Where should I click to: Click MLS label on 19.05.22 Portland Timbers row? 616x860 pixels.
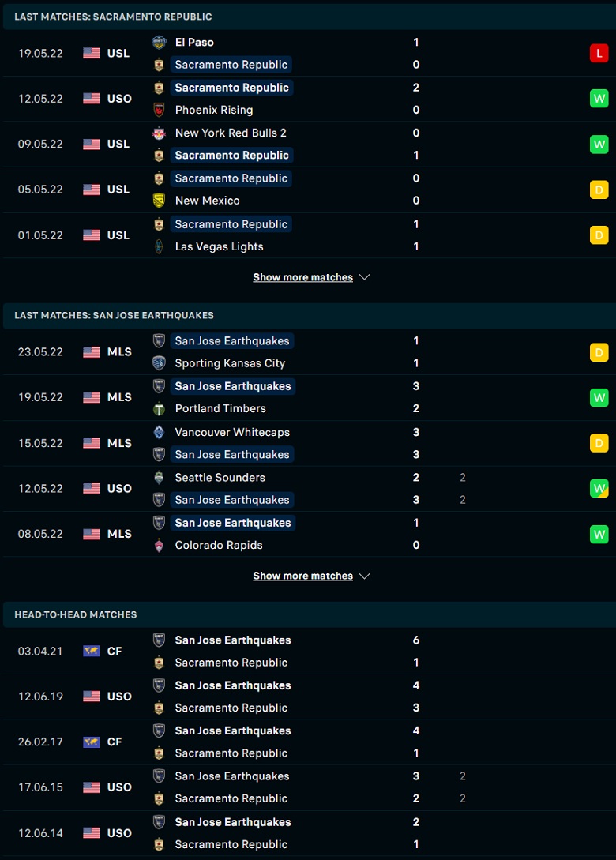(x=119, y=398)
